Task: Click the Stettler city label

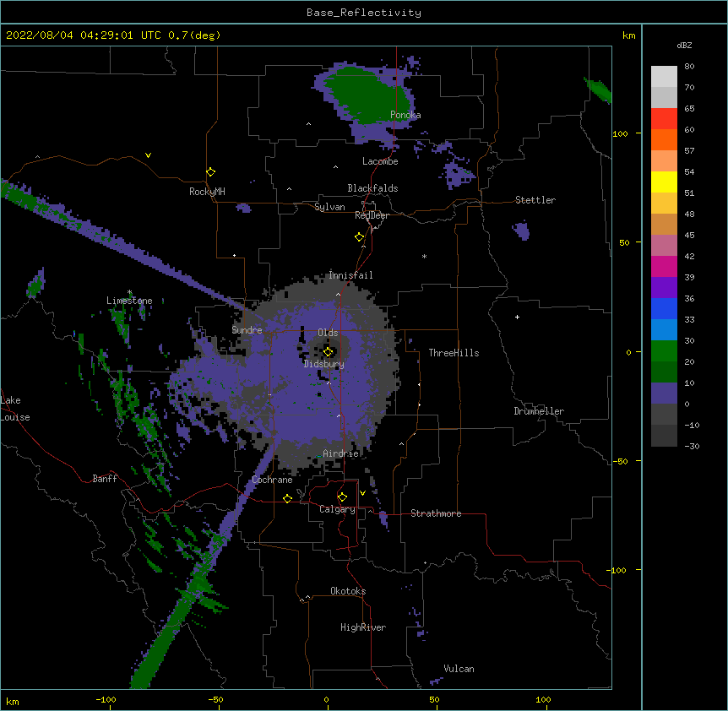Action: point(535,200)
